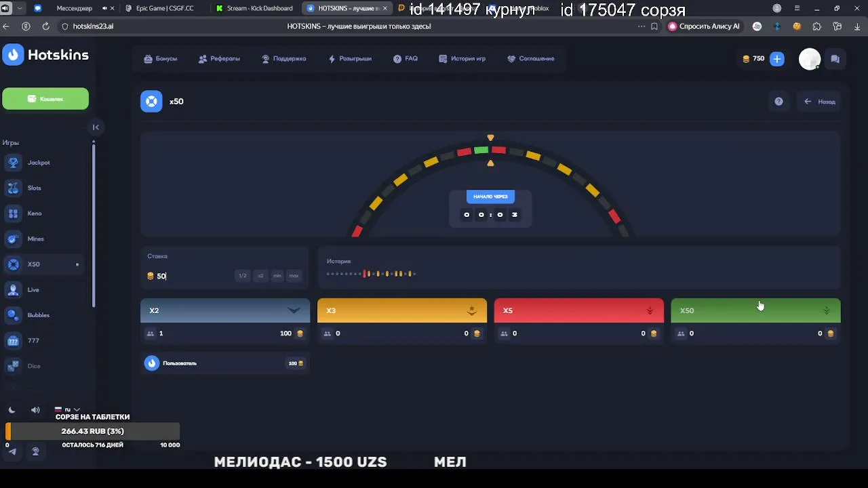This screenshot has height=488, width=868.
Task: Set the maximum bet with max
Action: pos(294,276)
